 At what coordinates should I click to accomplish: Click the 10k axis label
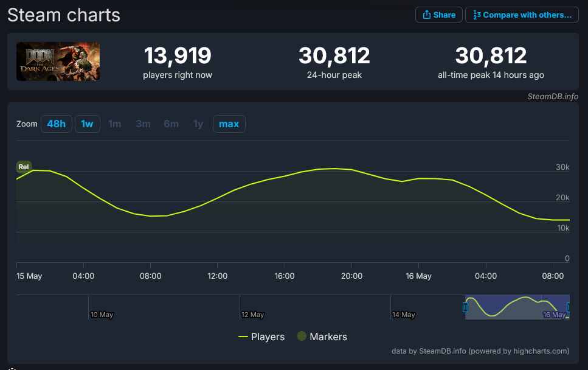point(563,228)
